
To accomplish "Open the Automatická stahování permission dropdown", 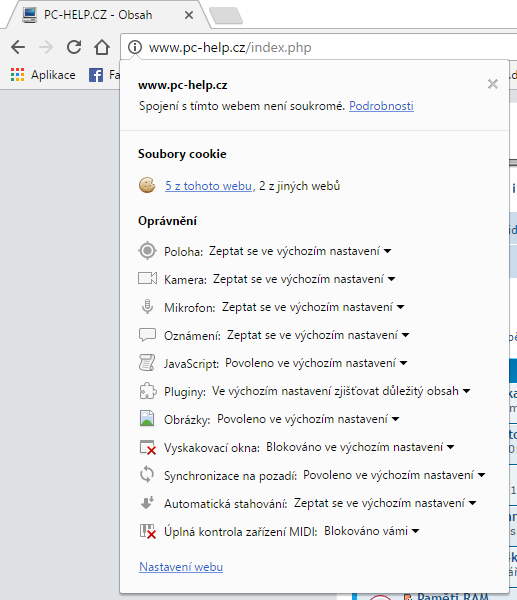I will pyautogui.click(x=385, y=502).
